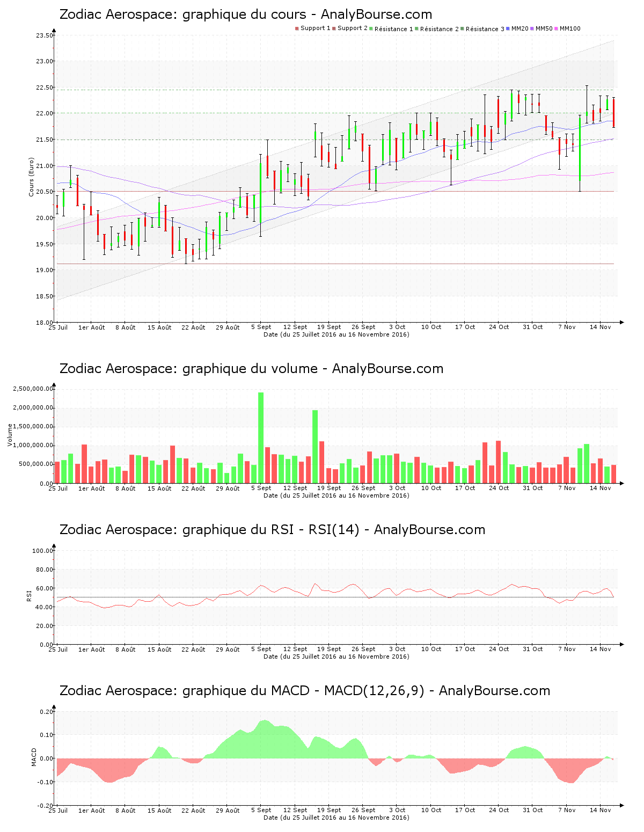Click the vertical 'RSI' axis label
The width and height of the screenshot is (644, 832).
(x=29, y=595)
